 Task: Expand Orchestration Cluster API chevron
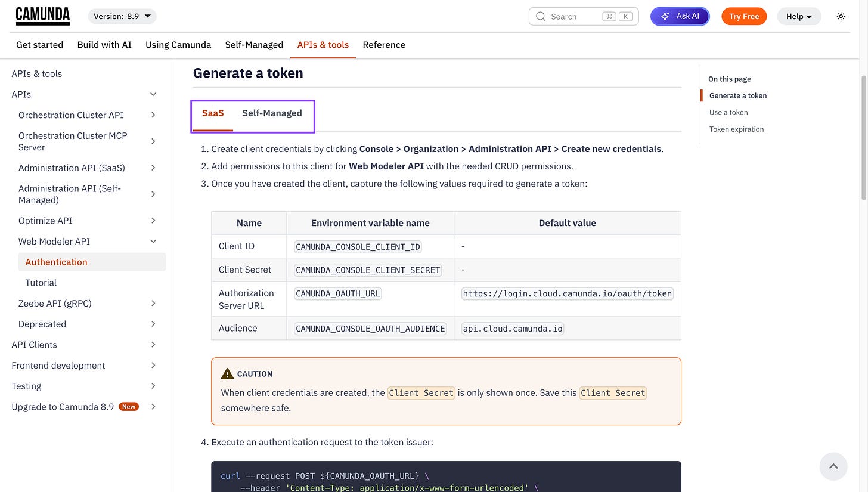[x=153, y=115]
